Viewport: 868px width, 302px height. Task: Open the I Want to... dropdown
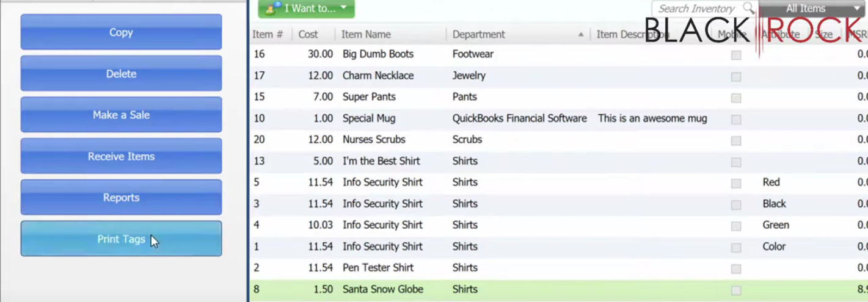point(306,9)
